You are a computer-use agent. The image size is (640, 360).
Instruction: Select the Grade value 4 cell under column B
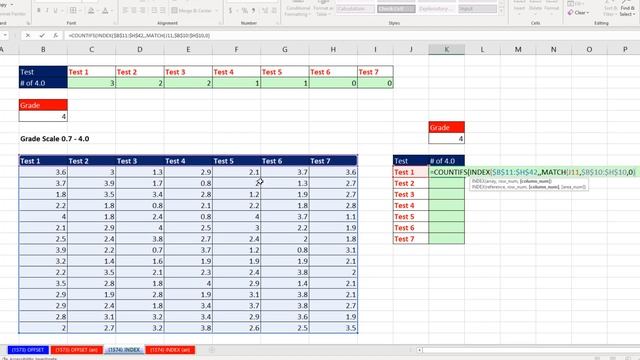tap(43, 116)
